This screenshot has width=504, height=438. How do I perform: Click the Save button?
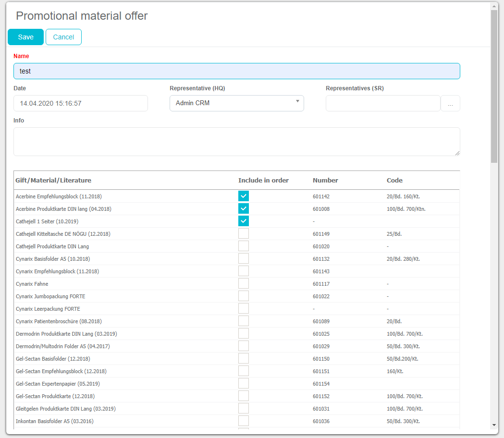[25, 37]
